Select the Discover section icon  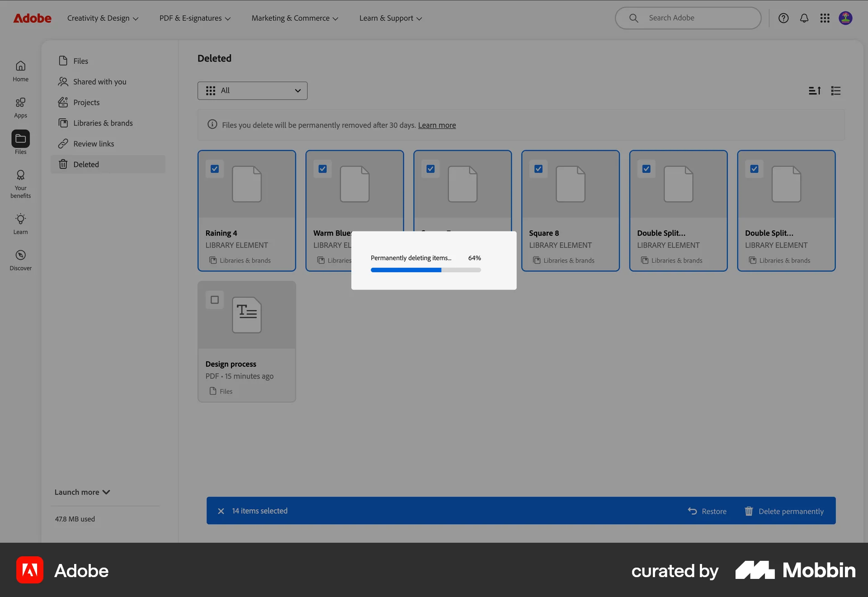[x=20, y=259]
